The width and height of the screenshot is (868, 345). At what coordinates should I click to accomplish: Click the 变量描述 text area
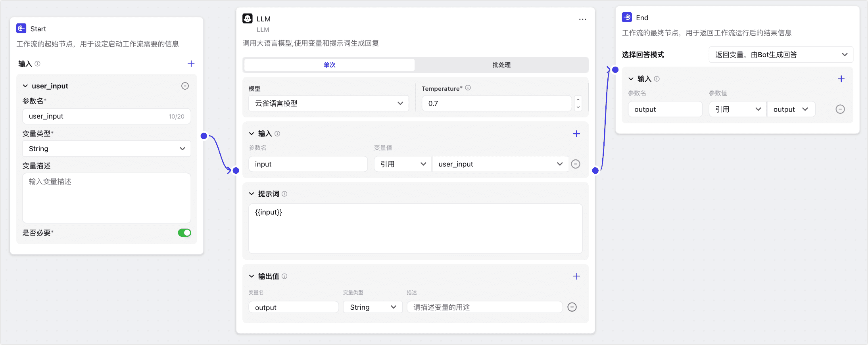[107, 198]
